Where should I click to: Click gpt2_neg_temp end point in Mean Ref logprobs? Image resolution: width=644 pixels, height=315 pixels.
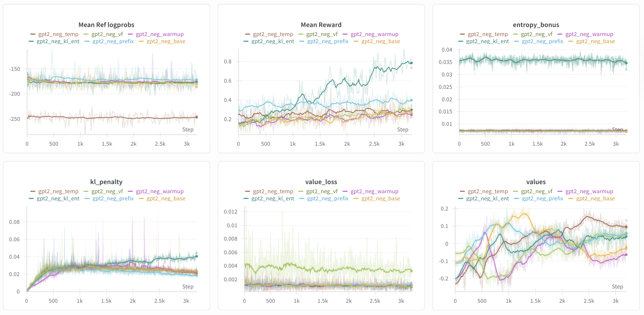tap(196, 117)
